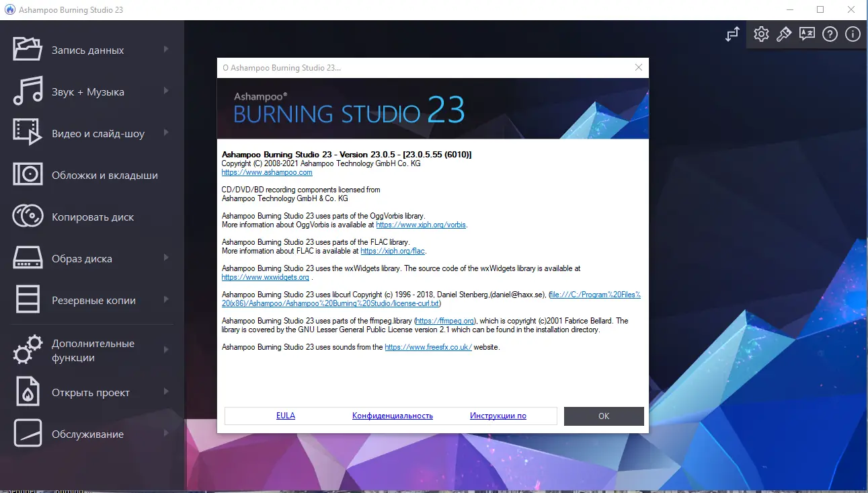
Task: Expand the Резервные копии submenu
Action: click(x=167, y=300)
